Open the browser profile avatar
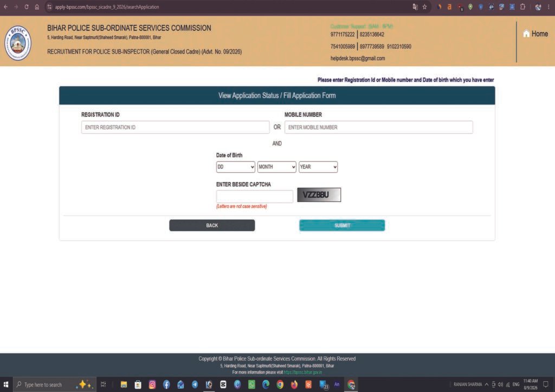This screenshot has height=392, width=555. tap(538, 6)
